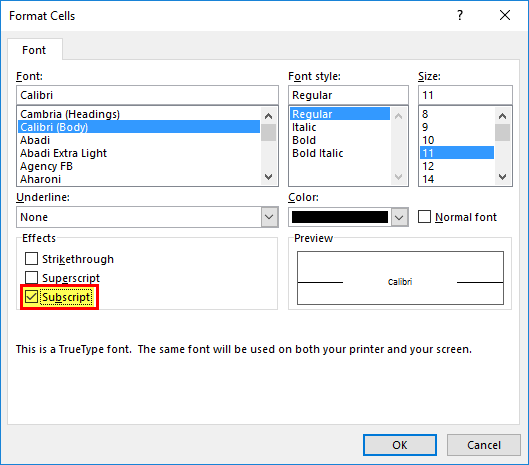Click the Font name input field
Image resolution: width=529 pixels, height=465 pixels.
coord(147,95)
